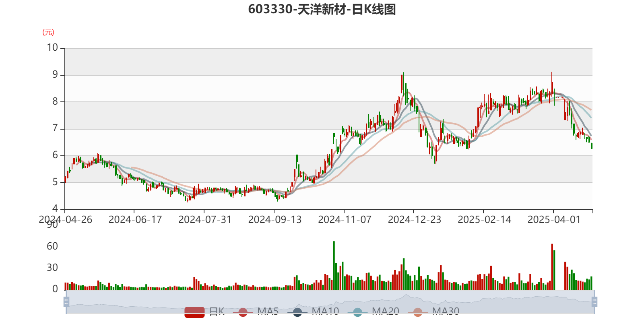Grab the left data zoom handle
This screenshot has width=644, height=322.
[66, 301]
